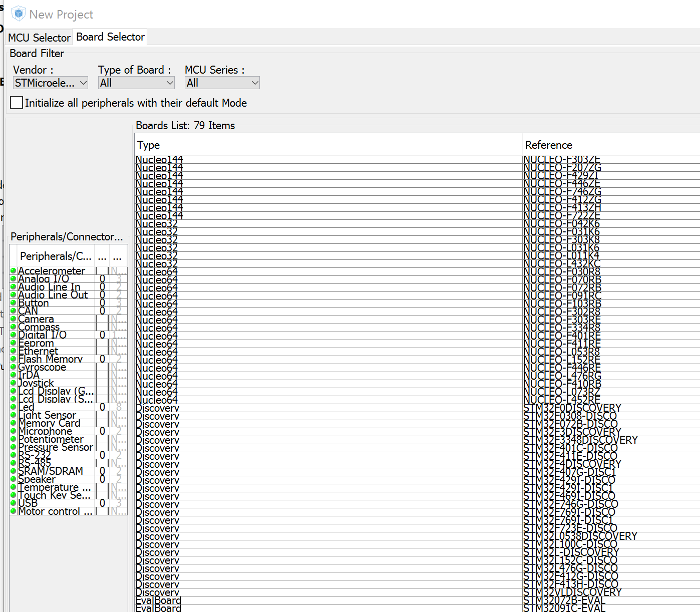The image size is (700, 612).
Task: Switch to the MCU Selector tab
Action: (39, 38)
